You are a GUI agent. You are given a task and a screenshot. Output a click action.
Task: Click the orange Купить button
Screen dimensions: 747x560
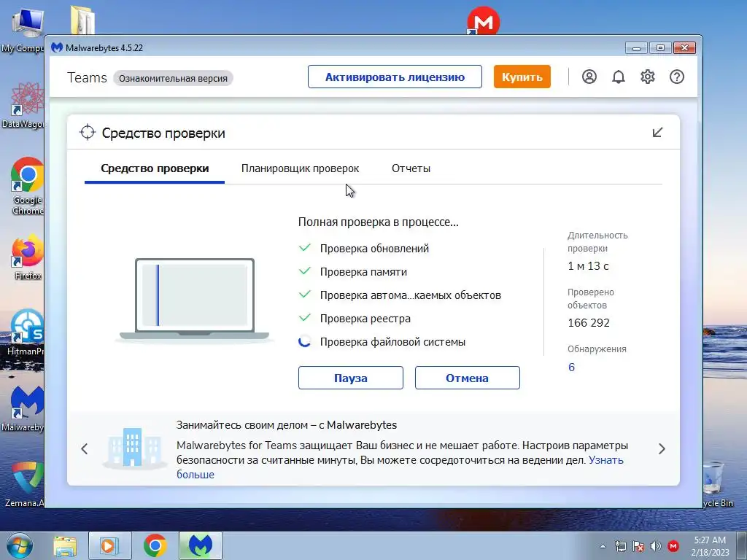coord(522,77)
